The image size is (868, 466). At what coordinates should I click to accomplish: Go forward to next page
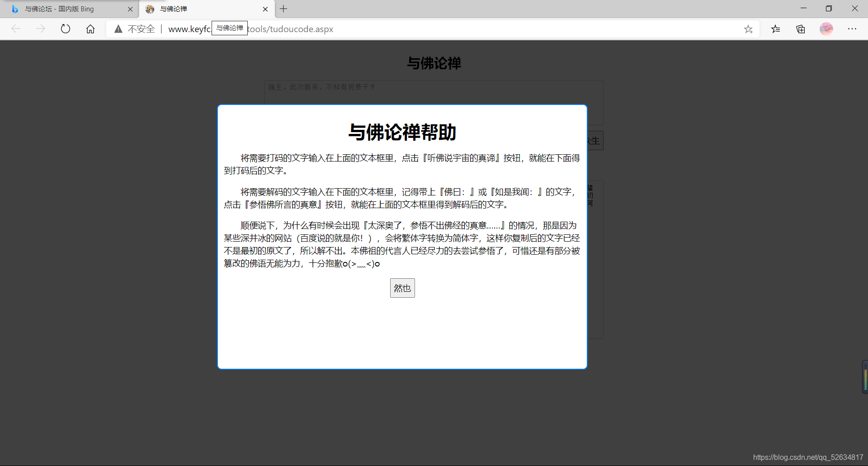41,29
